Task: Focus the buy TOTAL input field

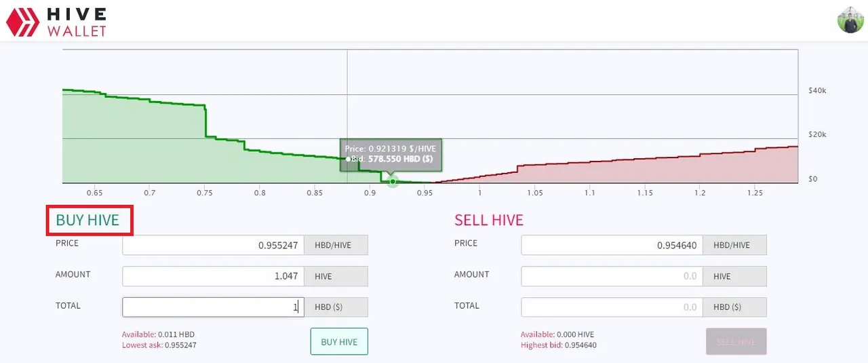Action: point(213,307)
